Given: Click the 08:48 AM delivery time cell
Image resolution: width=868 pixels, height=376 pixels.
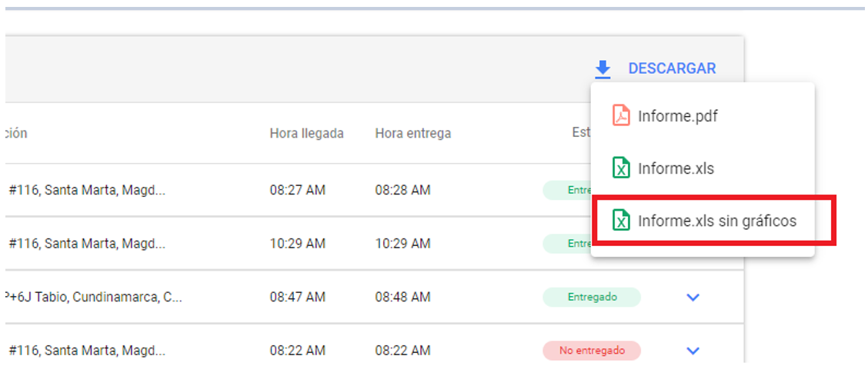Looking at the screenshot, I should click(402, 297).
